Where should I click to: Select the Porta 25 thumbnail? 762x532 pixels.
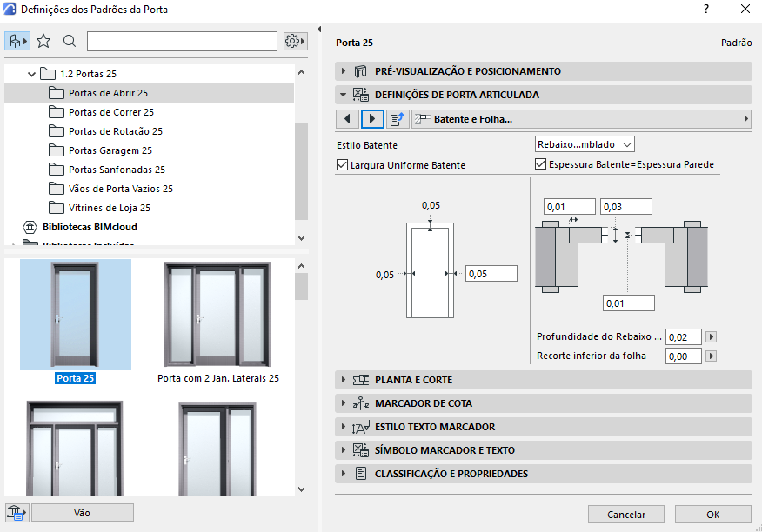pos(76,315)
